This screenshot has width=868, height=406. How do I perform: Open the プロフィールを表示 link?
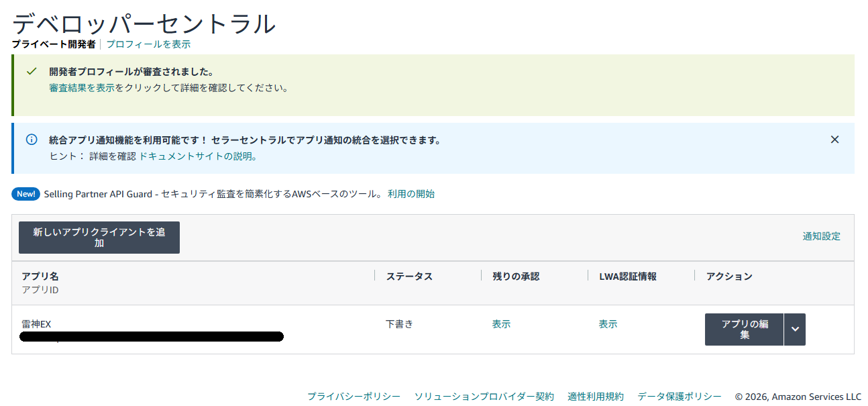tap(148, 44)
